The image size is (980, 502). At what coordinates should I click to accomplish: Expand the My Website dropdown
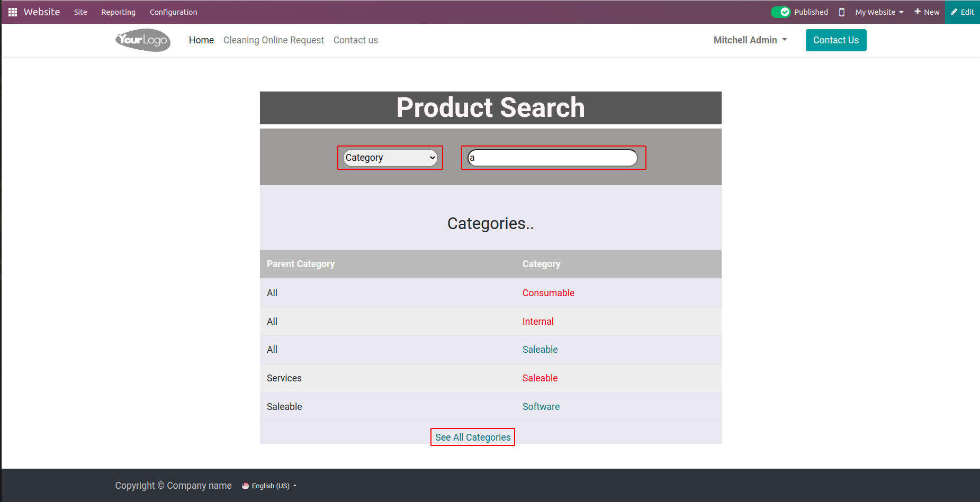[x=879, y=12]
